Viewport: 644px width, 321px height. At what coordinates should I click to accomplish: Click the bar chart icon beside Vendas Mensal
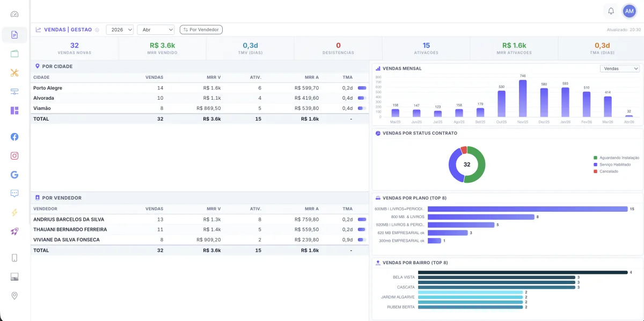click(x=378, y=69)
